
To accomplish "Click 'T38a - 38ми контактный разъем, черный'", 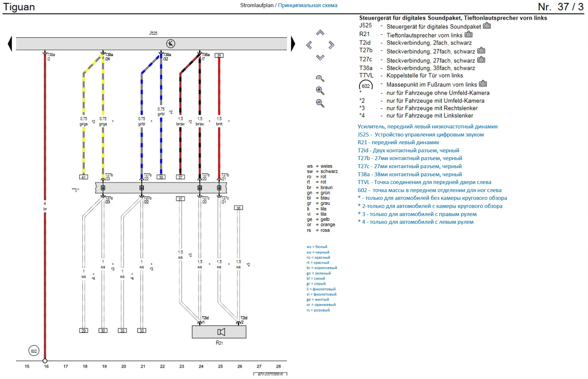I will click(x=410, y=174).
